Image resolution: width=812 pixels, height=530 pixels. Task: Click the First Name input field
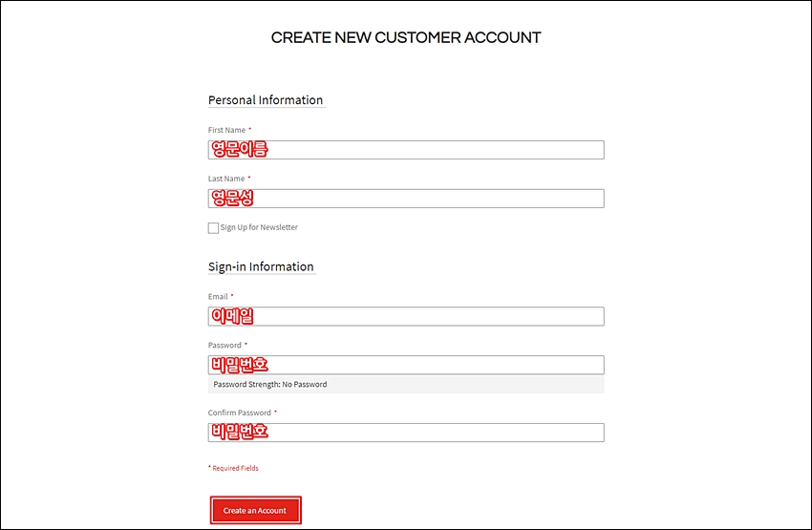pyautogui.click(x=406, y=150)
